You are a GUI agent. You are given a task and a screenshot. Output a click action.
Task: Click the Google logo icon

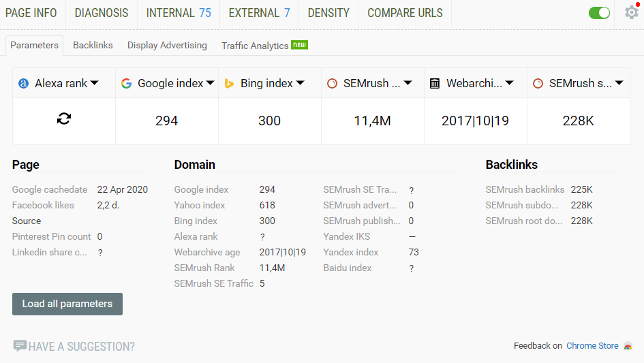(126, 83)
